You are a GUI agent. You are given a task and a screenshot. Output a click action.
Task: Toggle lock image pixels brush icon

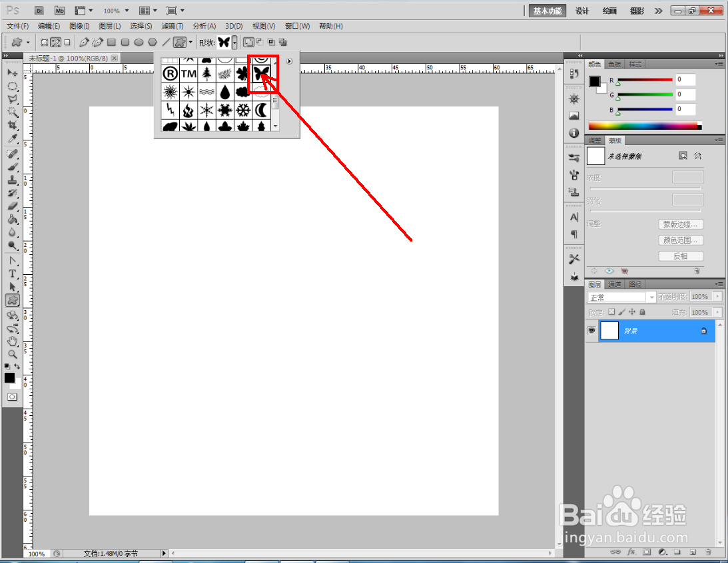(621, 312)
